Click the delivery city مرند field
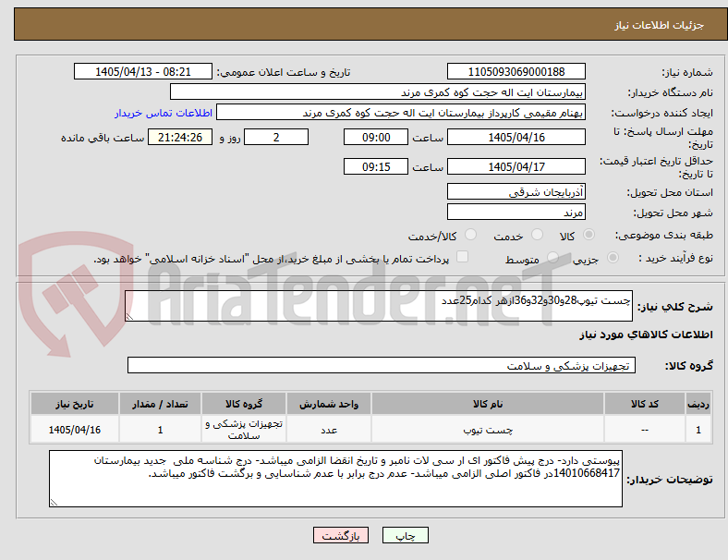The width and height of the screenshot is (728, 560). pyautogui.click(x=516, y=212)
